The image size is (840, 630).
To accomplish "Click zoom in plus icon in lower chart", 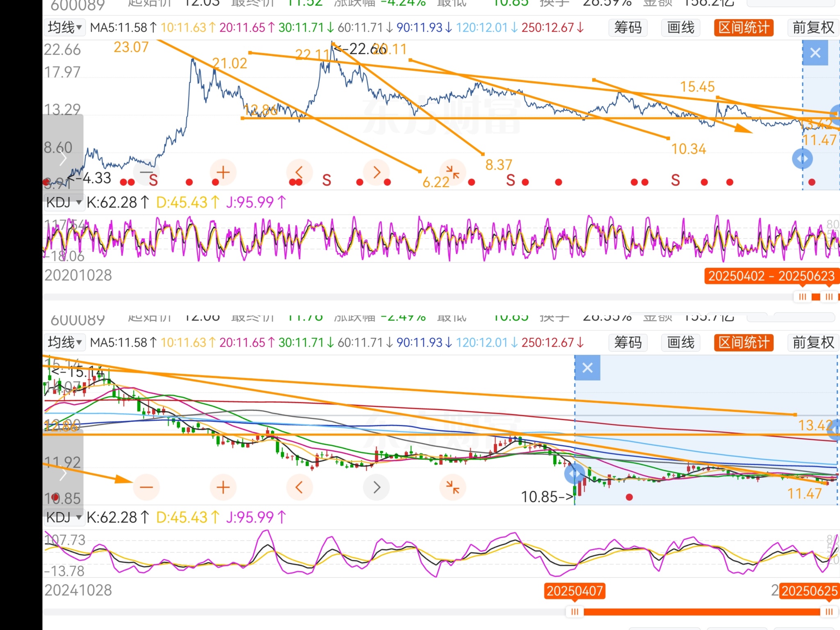I will [223, 487].
